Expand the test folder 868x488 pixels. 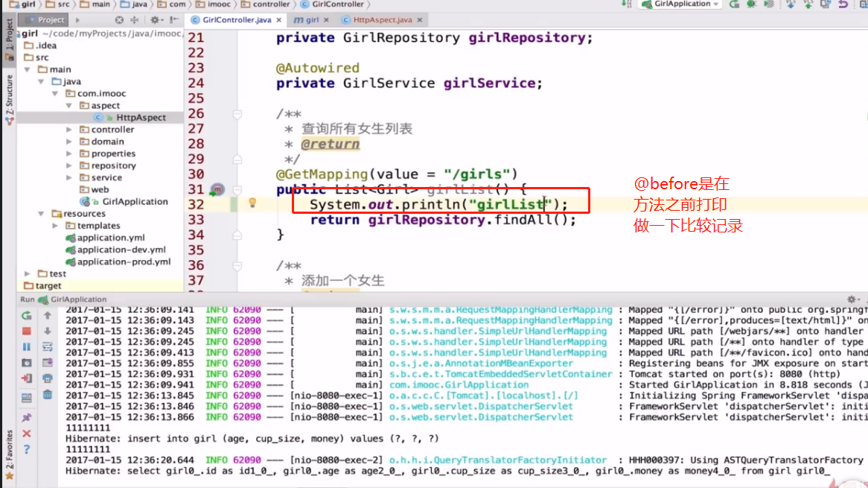pos(27,273)
